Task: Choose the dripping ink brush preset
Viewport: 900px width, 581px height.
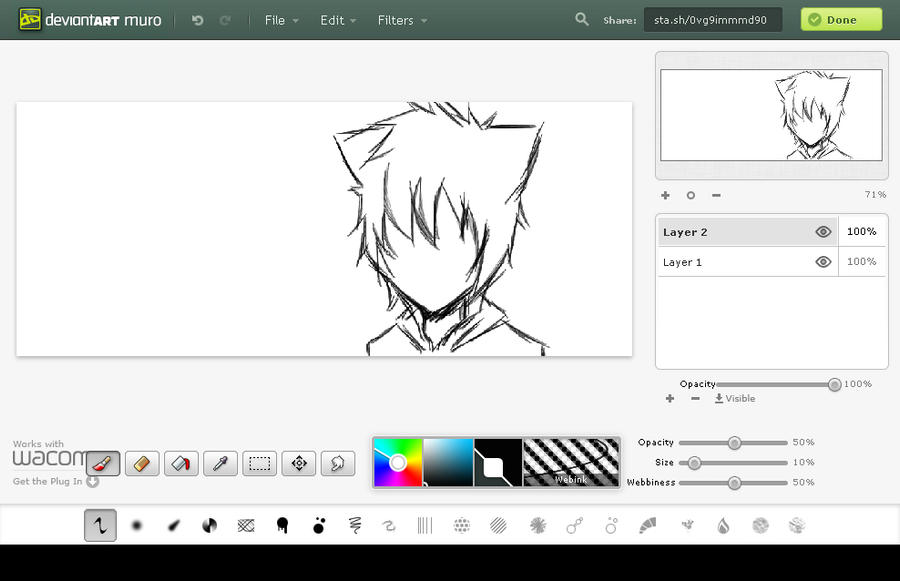Action: 283,525
